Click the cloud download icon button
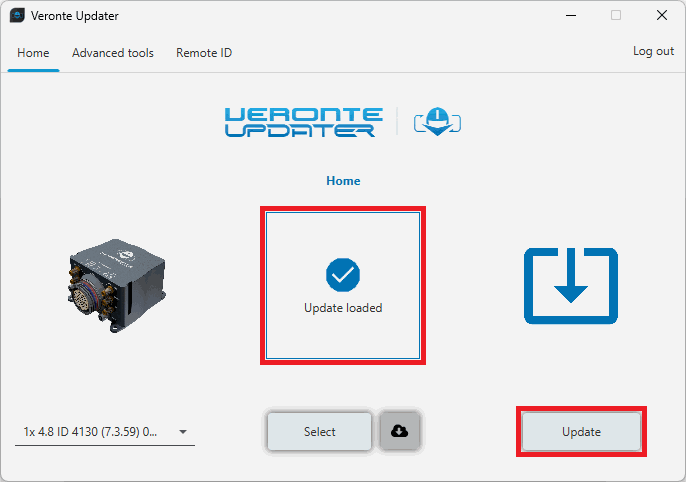 click(x=400, y=431)
